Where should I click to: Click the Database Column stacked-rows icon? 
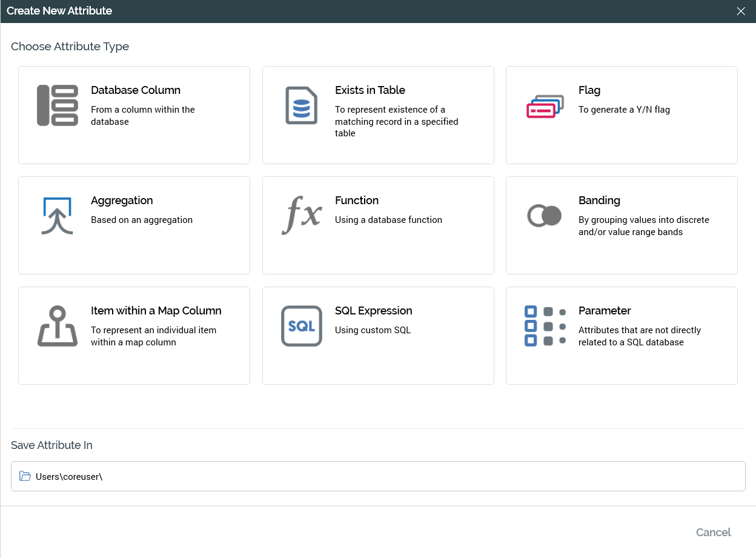click(58, 105)
